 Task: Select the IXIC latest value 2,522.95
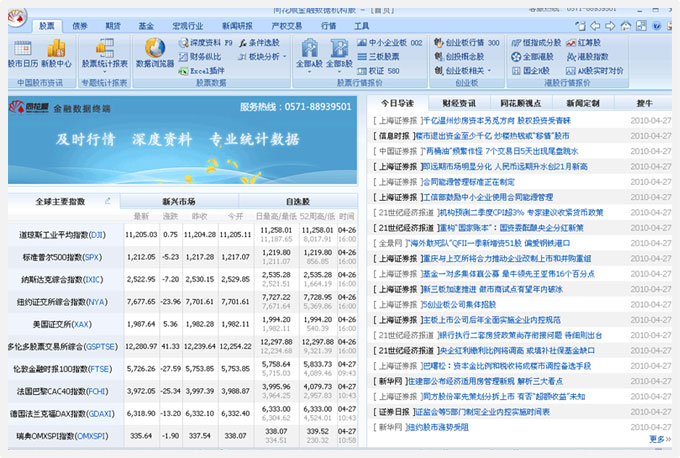point(141,279)
